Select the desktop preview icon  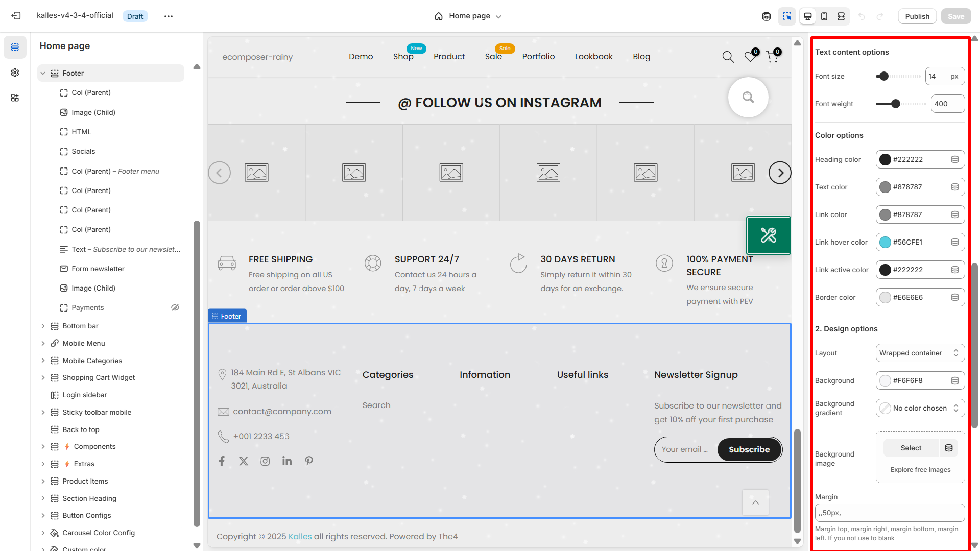click(807, 16)
